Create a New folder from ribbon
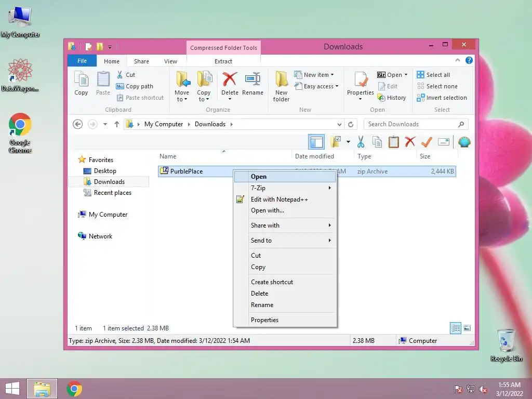The width and height of the screenshot is (532, 399). [281, 87]
